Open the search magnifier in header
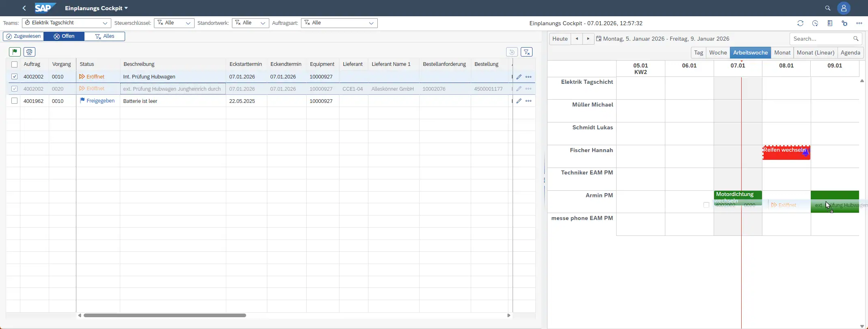 coord(828,8)
